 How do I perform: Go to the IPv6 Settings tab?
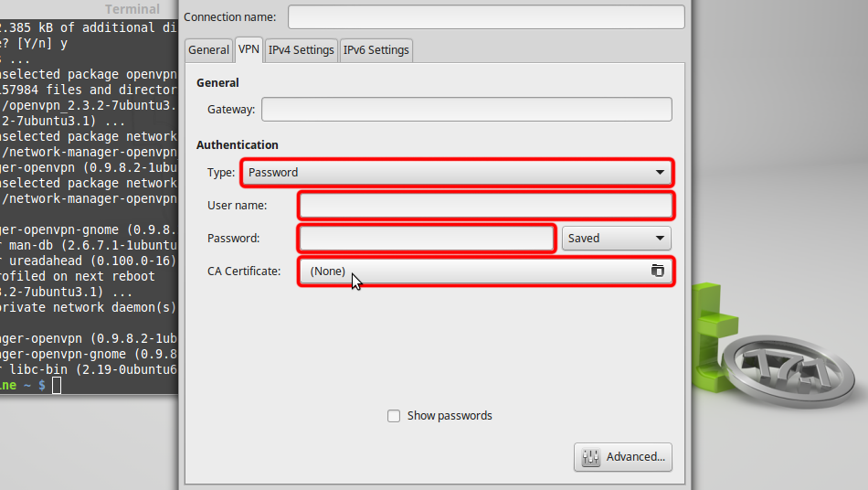376,50
